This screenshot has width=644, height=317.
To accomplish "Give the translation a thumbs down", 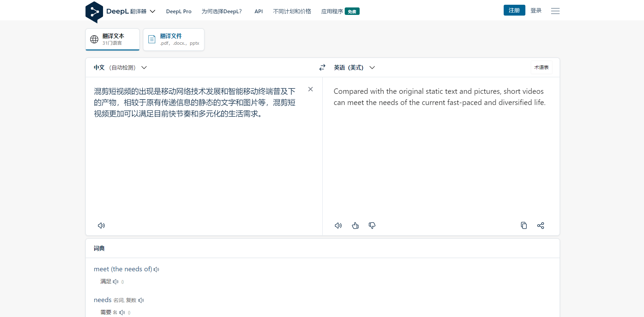I will coord(372,226).
